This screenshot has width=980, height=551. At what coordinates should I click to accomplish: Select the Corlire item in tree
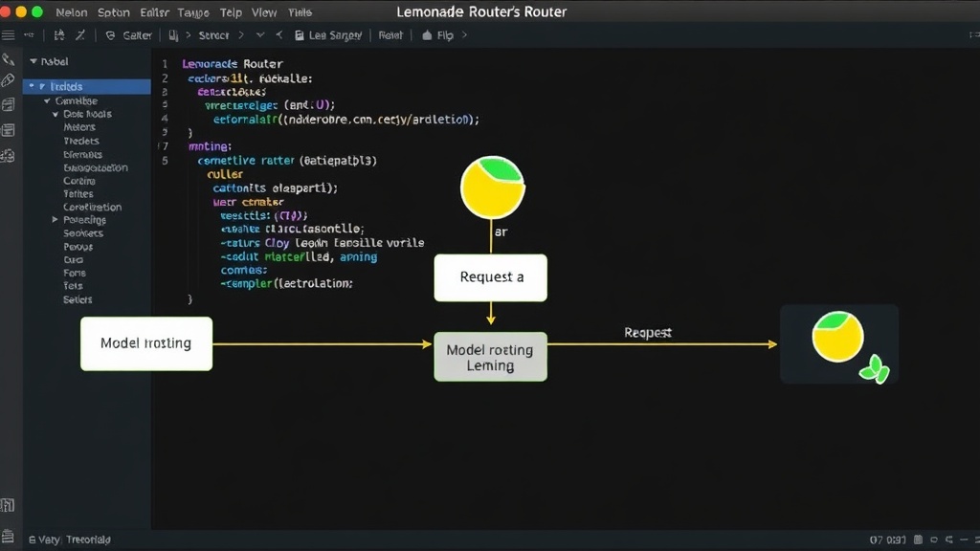coord(79,181)
